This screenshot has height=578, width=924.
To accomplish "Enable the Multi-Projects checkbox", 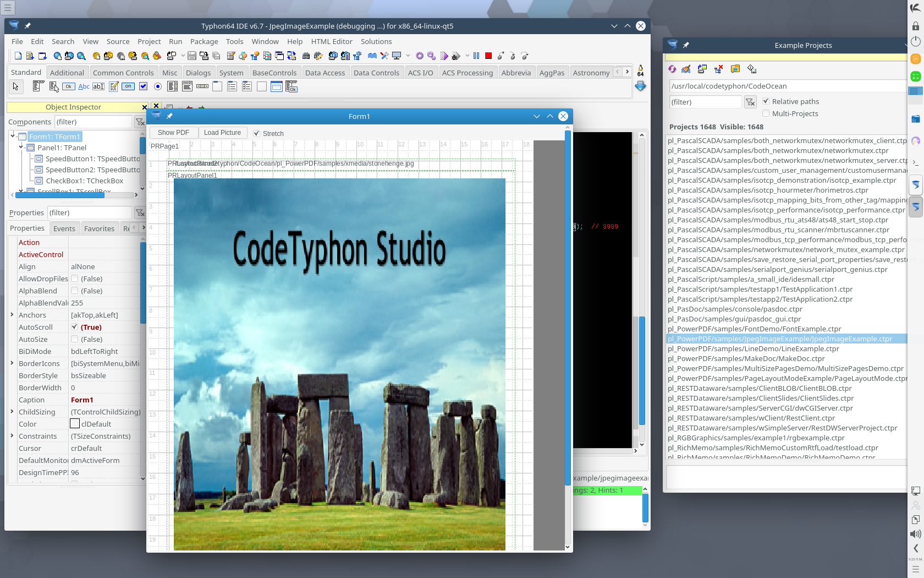I will 766,113.
